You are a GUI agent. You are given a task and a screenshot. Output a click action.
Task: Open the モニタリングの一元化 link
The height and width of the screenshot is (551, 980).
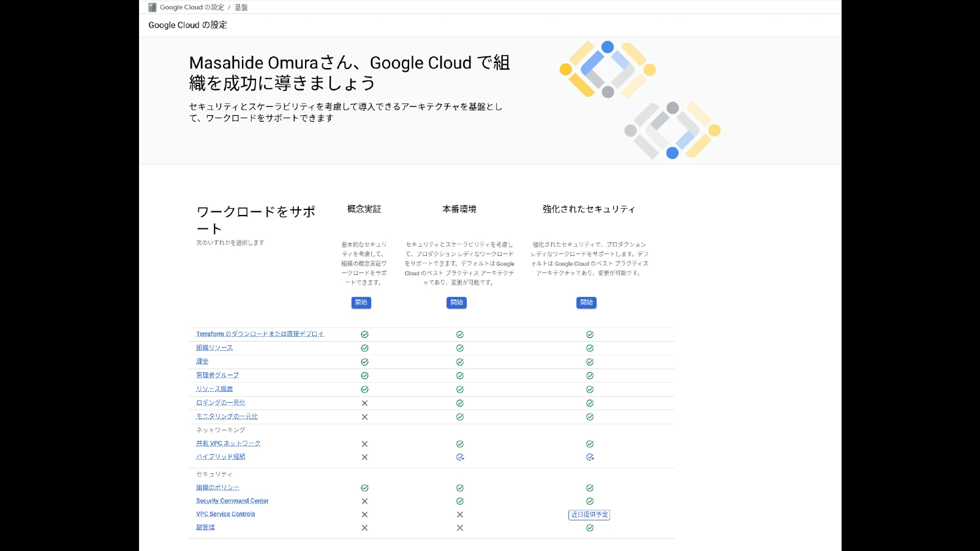point(227,416)
